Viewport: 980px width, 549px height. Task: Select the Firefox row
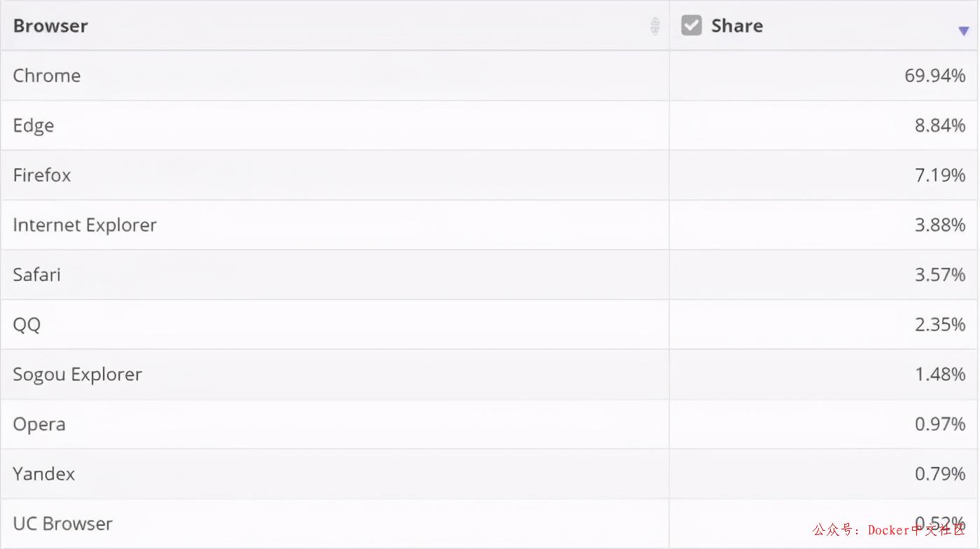(x=42, y=175)
